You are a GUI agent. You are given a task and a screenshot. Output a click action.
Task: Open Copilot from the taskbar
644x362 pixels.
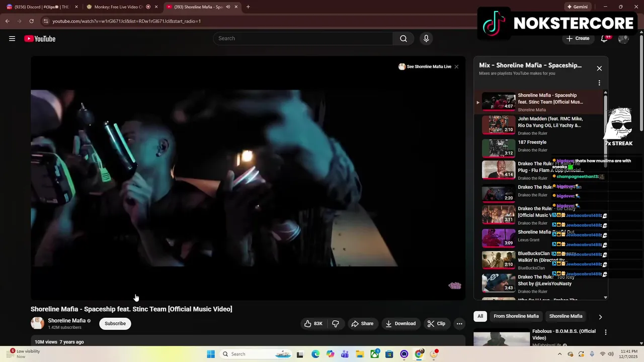pos(330,354)
